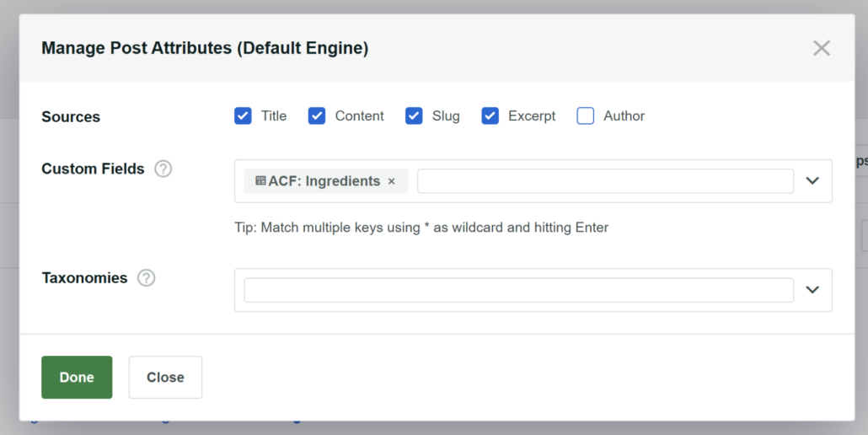Screen dimensions: 868x435
Task: Toggle the Slug source checkbox
Action: [414, 115]
